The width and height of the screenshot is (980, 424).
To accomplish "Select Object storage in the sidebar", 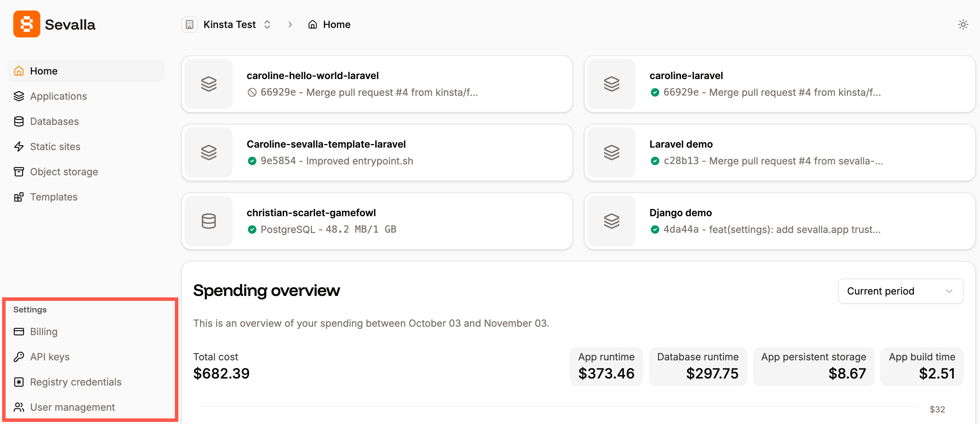I will 64,172.
